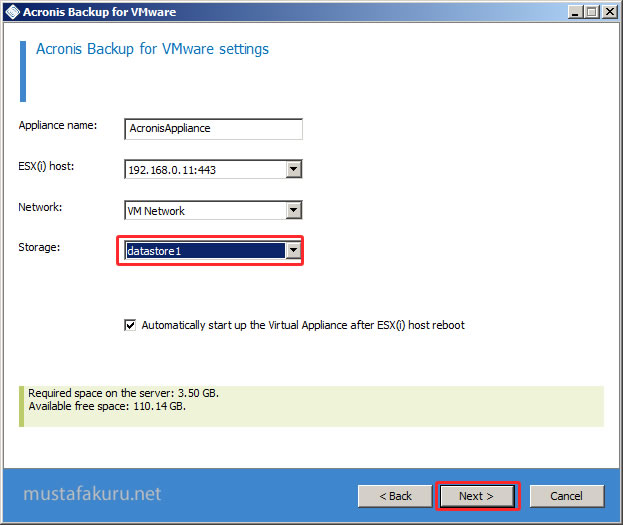The image size is (623, 525).
Task: Go back with the Back button
Action: 395,496
